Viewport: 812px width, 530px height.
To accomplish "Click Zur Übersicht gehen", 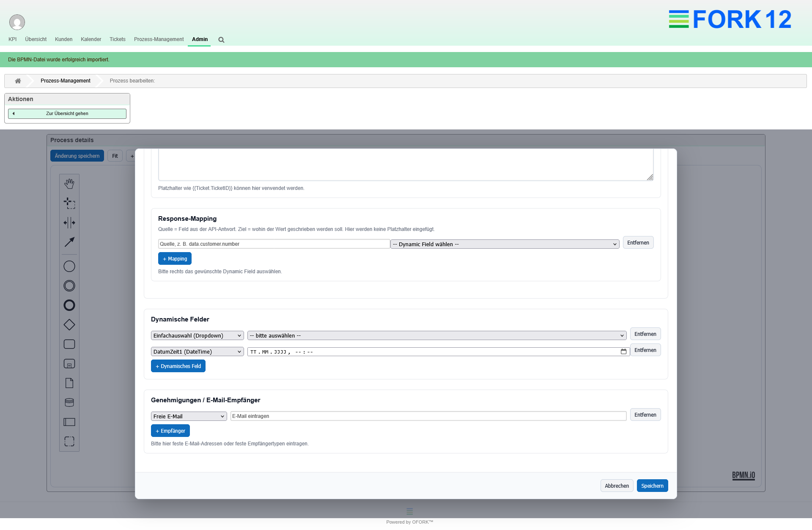I will [67, 113].
